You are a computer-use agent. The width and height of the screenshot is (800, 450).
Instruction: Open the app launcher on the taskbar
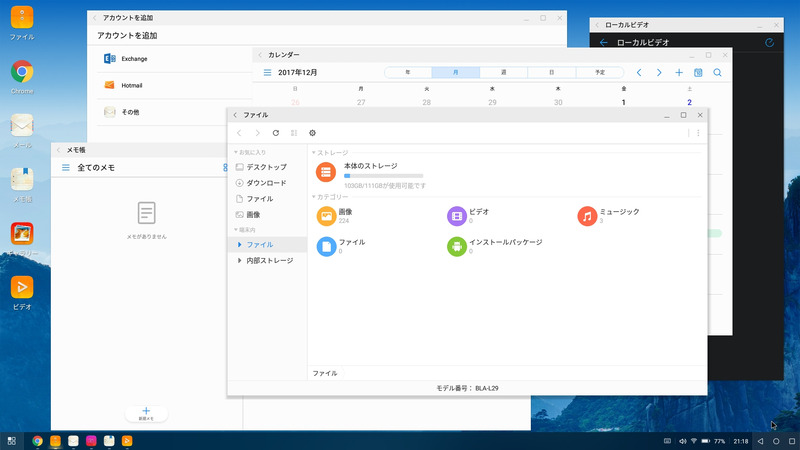coord(12,441)
